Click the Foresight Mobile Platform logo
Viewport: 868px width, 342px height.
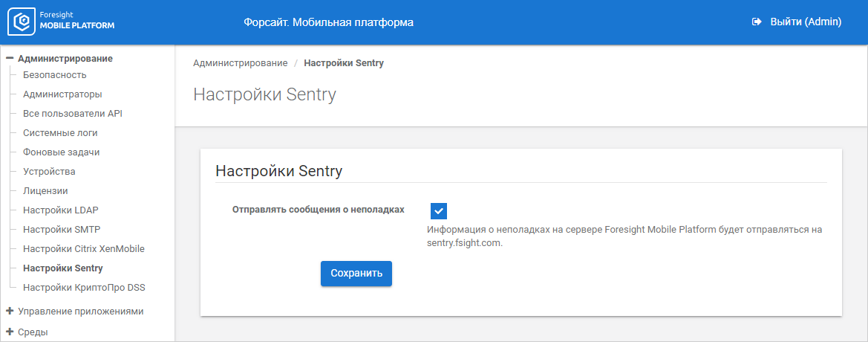[x=61, y=22]
